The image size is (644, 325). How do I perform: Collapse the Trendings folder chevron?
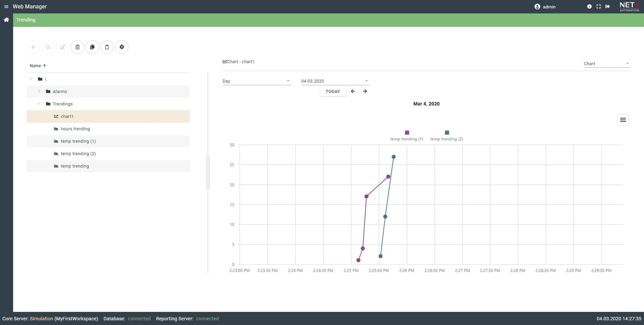[39, 104]
